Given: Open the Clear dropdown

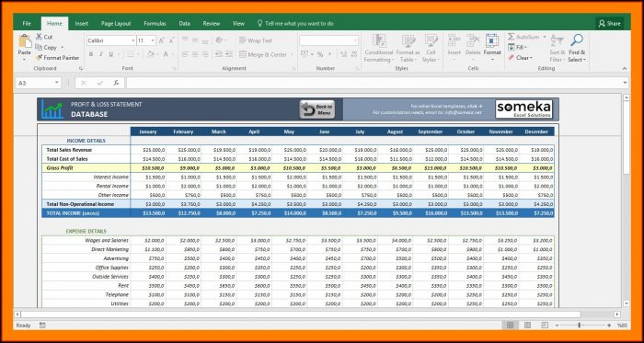Looking at the screenshot, I should point(521,58).
